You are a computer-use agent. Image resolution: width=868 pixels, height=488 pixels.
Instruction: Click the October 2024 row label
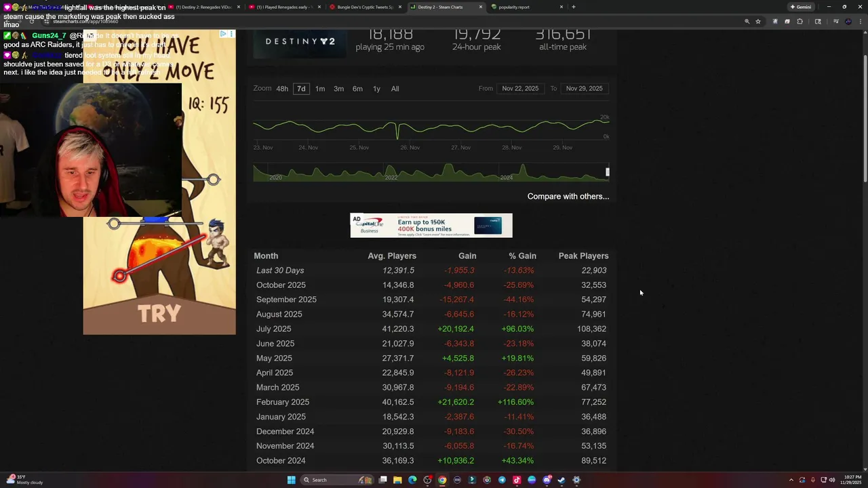click(x=281, y=461)
